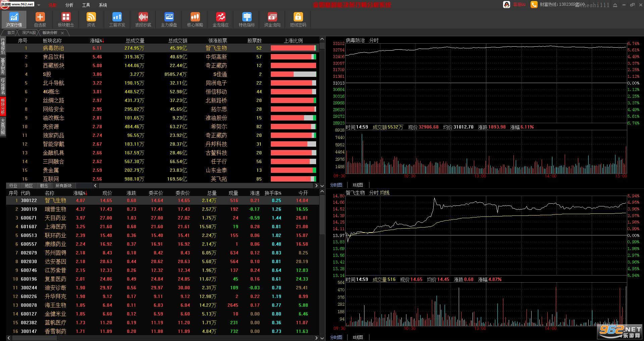Select stock row 复星医药 600196

coord(162,279)
